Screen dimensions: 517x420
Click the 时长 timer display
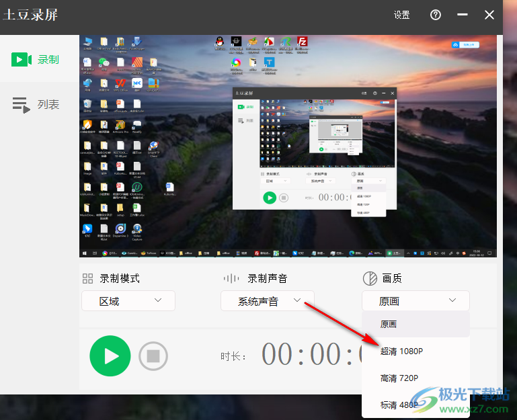click(311, 355)
